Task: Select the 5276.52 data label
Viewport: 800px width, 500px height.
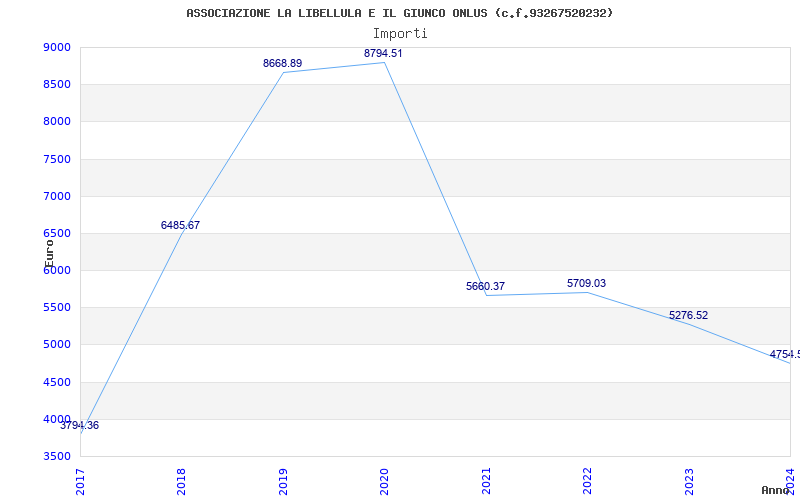Action: coord(688,315)
